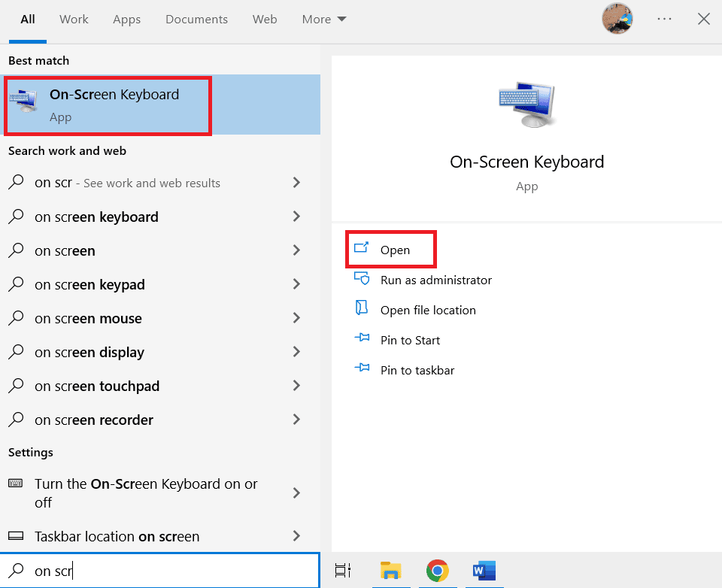The height and width of the screenshot is (588, 722).
Task: Click monitor icon next to Taskbar location on screen
Action: pyautogui.click(x=16, y=536)
